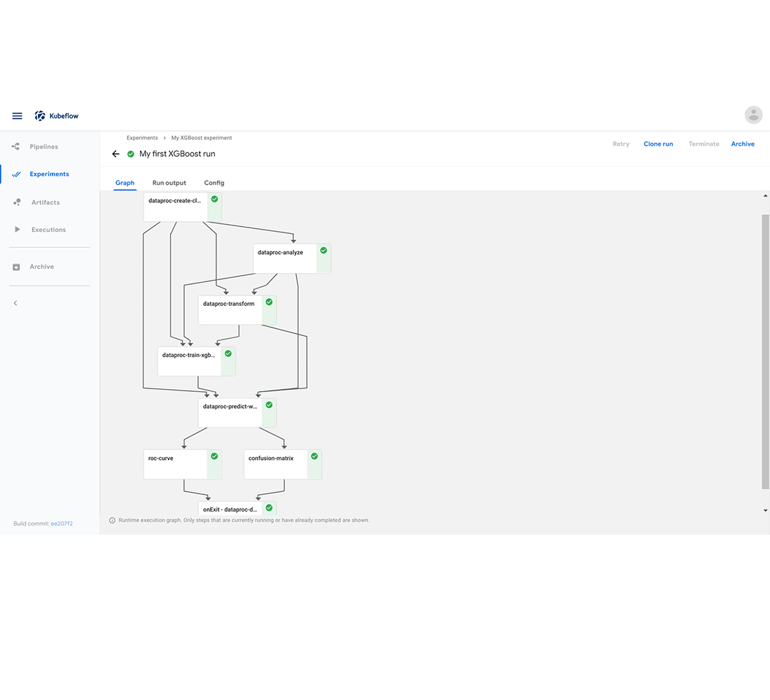
Task: Click the Kubeflow logo
Action: click(x=57, y=116)
